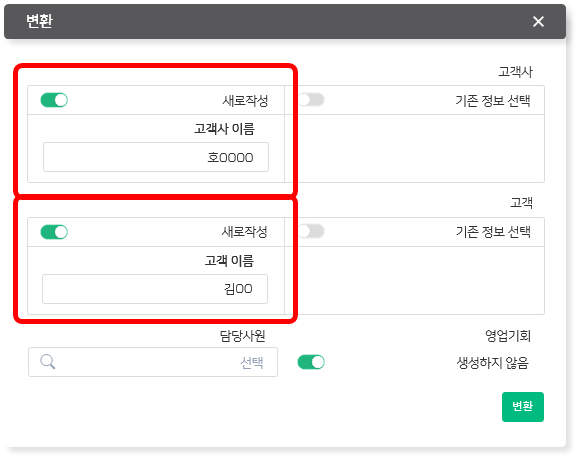Viewport: 579px width, 460px height.
Task: Open the 담당사원 선택 picker field
Action: (153, 362)
